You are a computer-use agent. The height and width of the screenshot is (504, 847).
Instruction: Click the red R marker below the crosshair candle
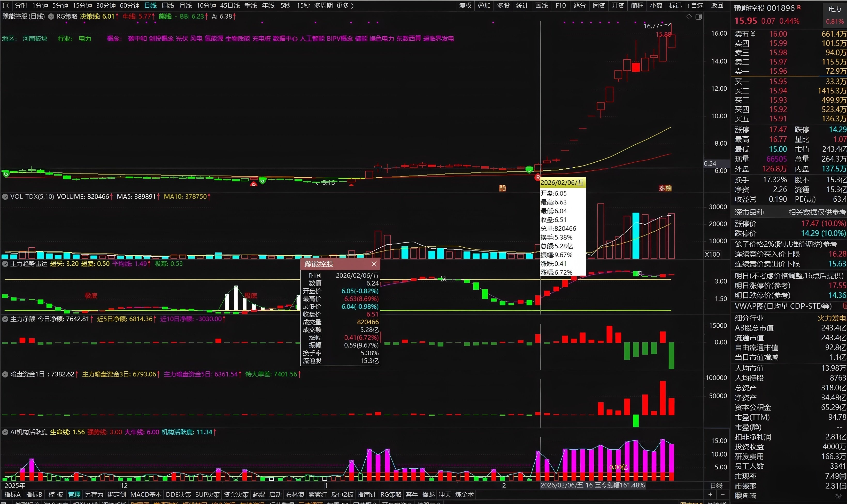(x=537, y=177)
